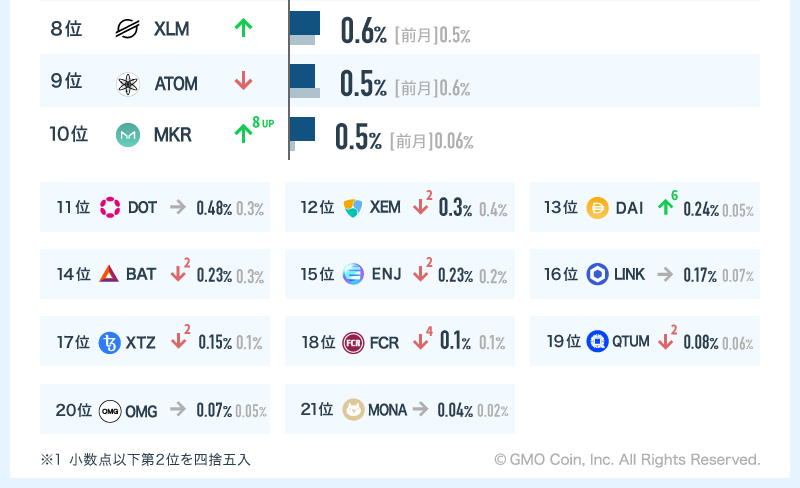This screenshot has height=488, width=800.
Task: Select the DOT Polkadot coin icon
Action: [x=110, y=207]
